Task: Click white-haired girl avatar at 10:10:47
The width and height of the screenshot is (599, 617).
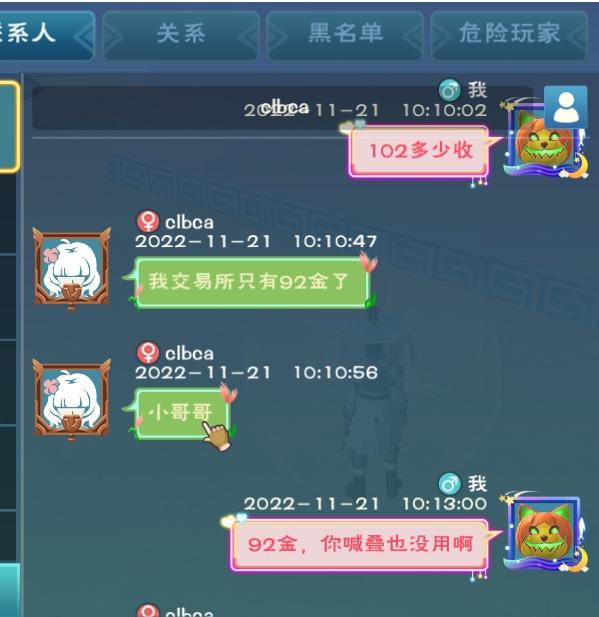Action: pyautogui.click(x=71, y=269)
